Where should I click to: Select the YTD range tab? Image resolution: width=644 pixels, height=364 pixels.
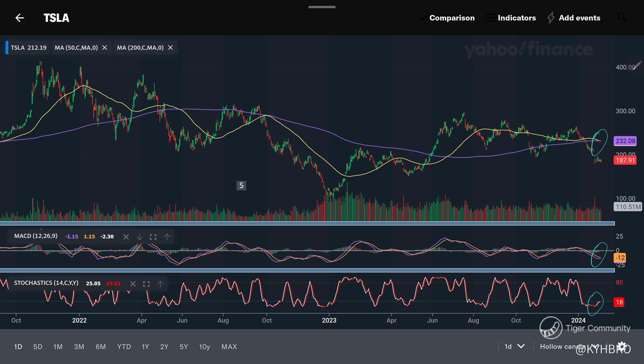click(124, 347)
